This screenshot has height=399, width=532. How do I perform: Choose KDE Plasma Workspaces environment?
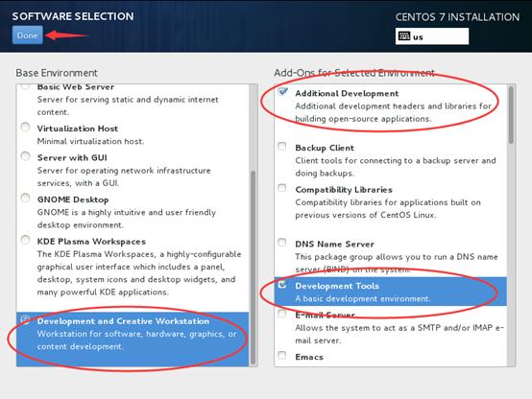coord(25,240)
